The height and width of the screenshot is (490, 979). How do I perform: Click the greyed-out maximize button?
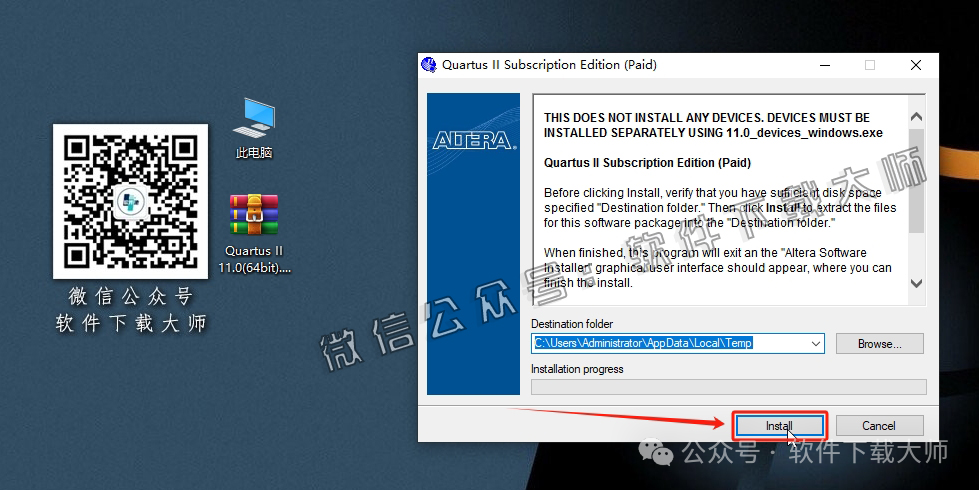click(x=869, y=65)
